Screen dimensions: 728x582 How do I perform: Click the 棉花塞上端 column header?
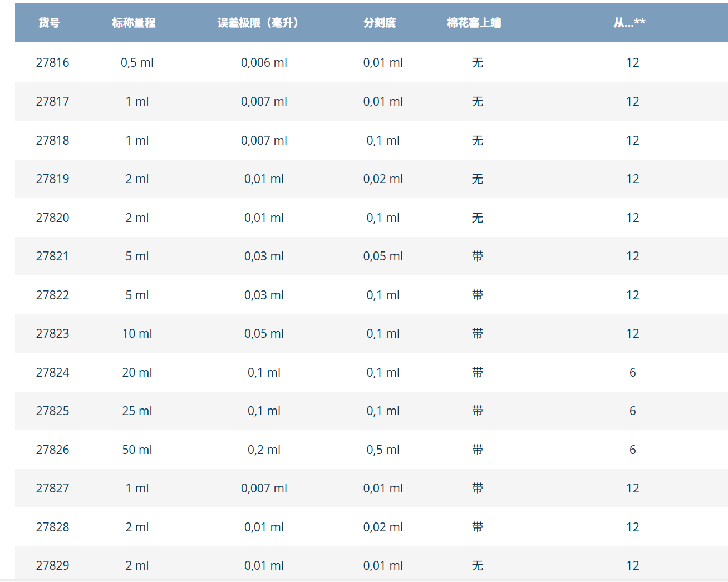coord(474,23)
